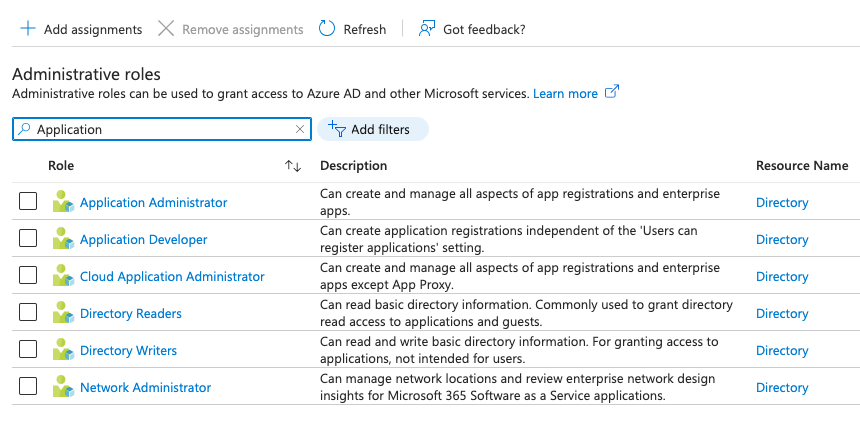
Task: Sort by Role column arrows
Action: click(293, 166)
